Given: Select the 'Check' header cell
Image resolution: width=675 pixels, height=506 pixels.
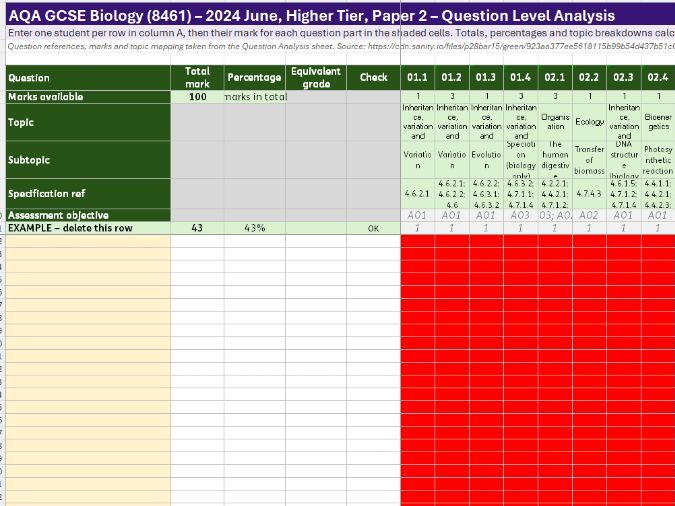Looking at the screenshot, I should [373, 78].
